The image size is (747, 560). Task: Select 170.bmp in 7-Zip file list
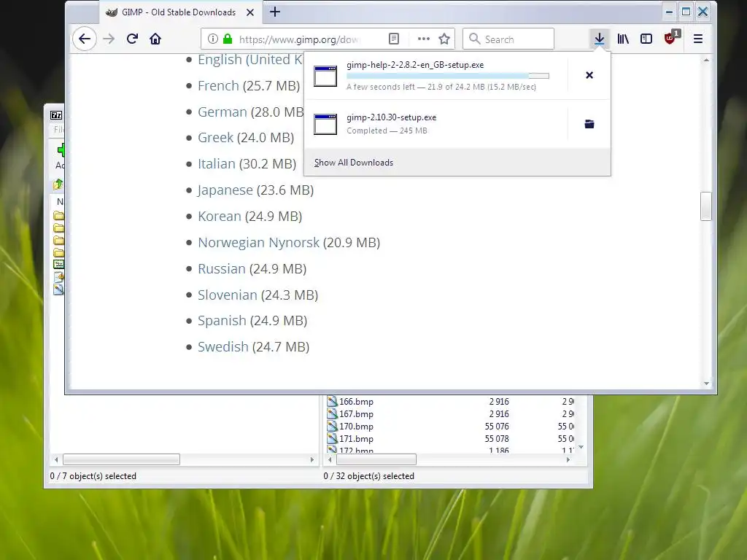(356, 427)
